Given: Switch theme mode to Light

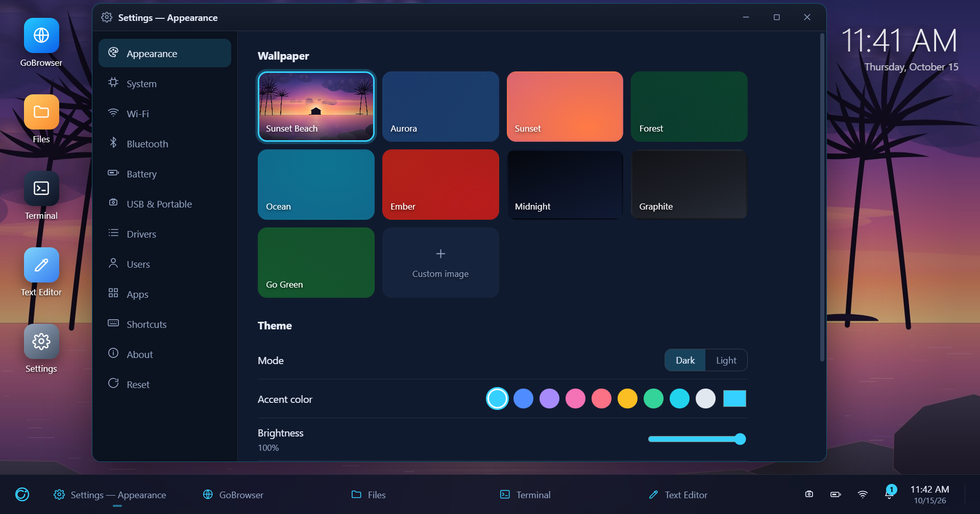Looking at the screenshot, I should [726, 361].
